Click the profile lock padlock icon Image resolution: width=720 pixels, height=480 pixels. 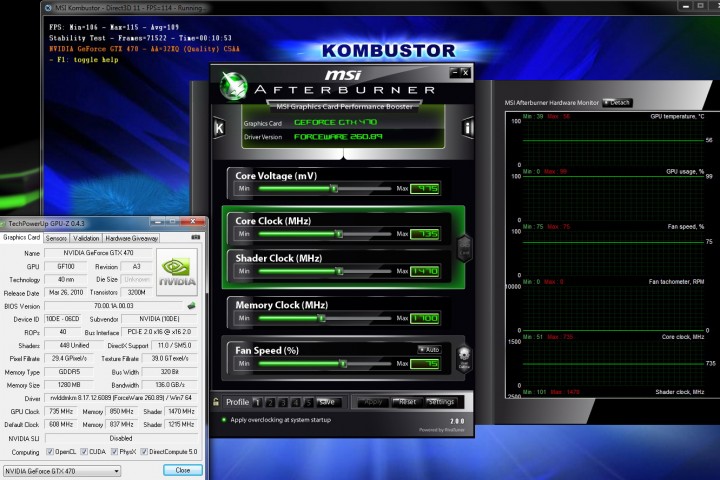(x=216, y=402)
